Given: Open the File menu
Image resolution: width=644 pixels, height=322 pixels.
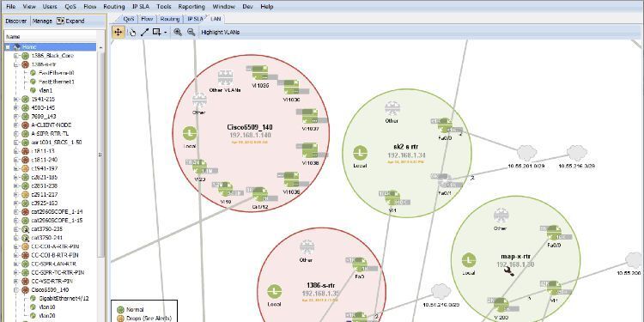Looking at the screenshot, I should 11,7.
